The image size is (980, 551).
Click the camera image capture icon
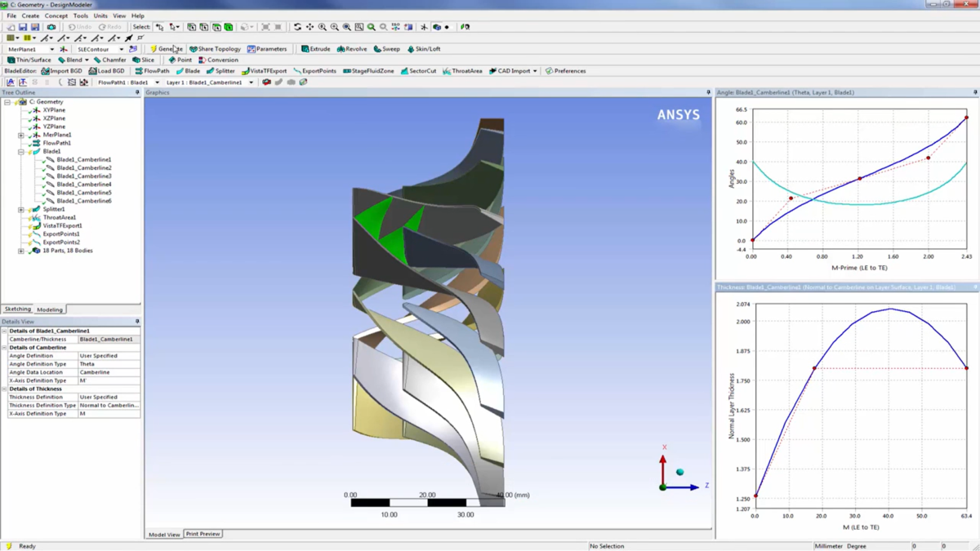click(x=51, y=27)
